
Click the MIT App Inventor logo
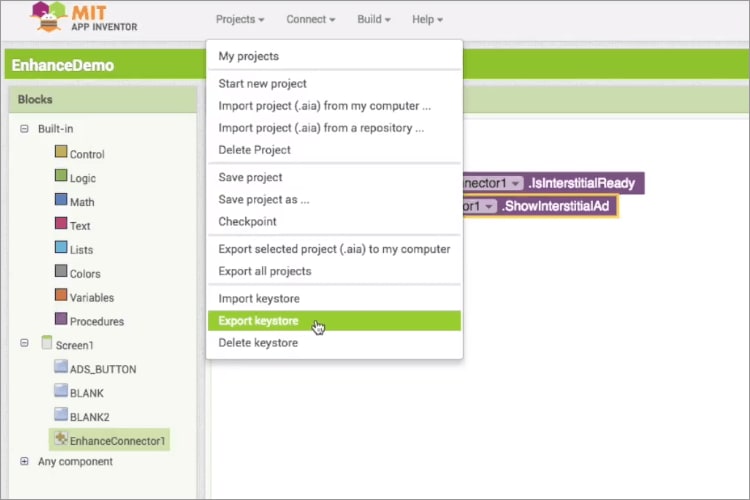pyautogui.click(x=84, y=17)
